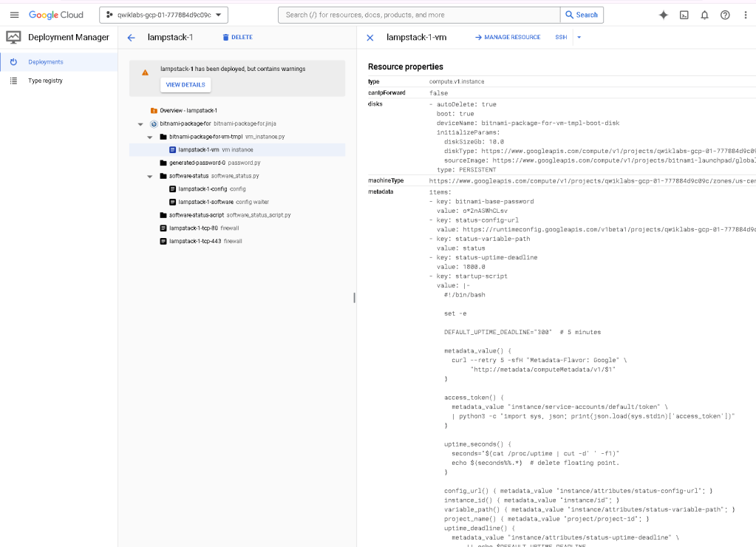Click the lampstack-1-config resource icon
The height and width of the screenshot is (547, 756).
click(173, 189)
